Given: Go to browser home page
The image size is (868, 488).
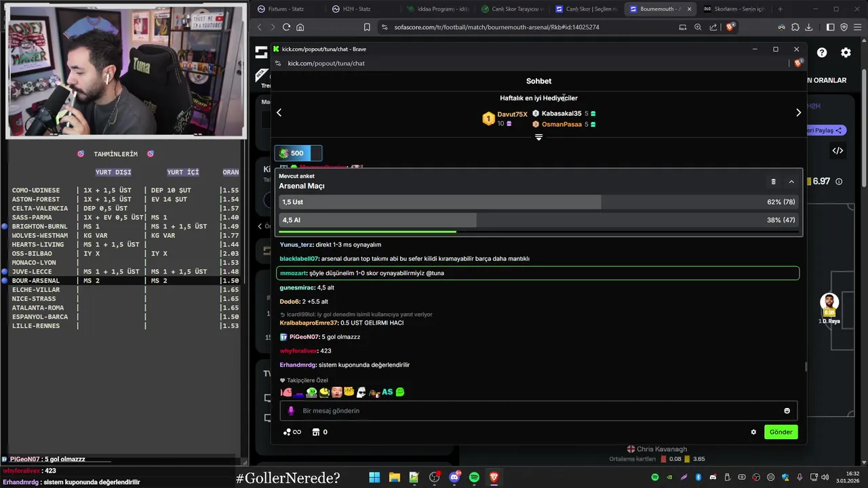Looking at the screenshot, I should (x=300, y=27).
